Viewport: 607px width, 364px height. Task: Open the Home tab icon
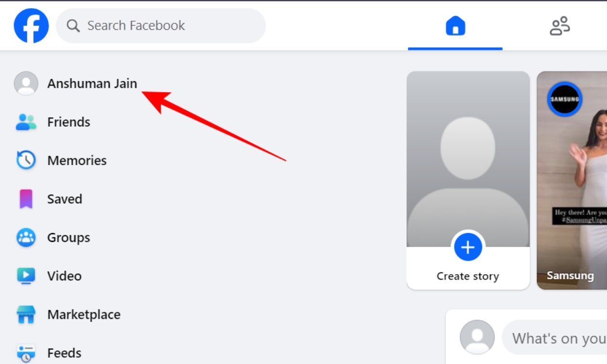(455, 26)
